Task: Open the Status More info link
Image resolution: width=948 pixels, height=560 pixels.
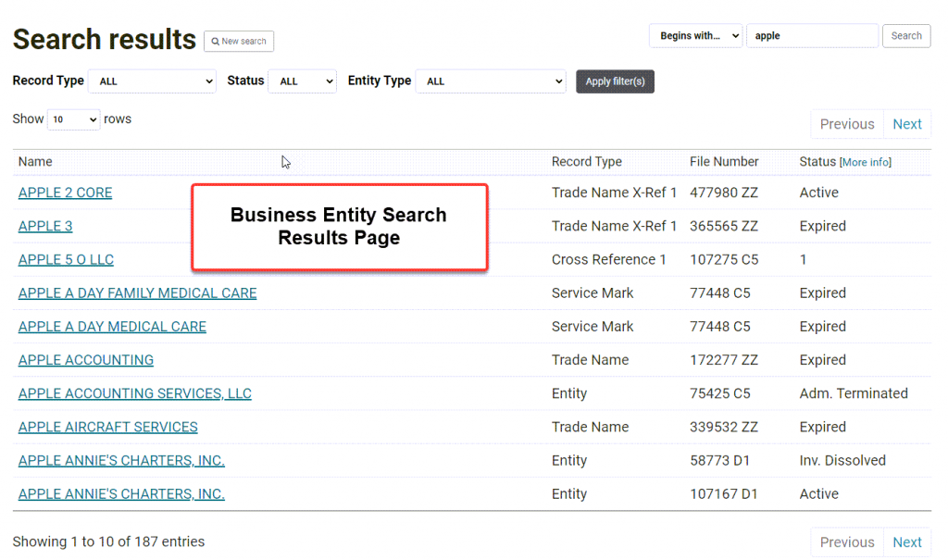Action: [x=866, y=162]
